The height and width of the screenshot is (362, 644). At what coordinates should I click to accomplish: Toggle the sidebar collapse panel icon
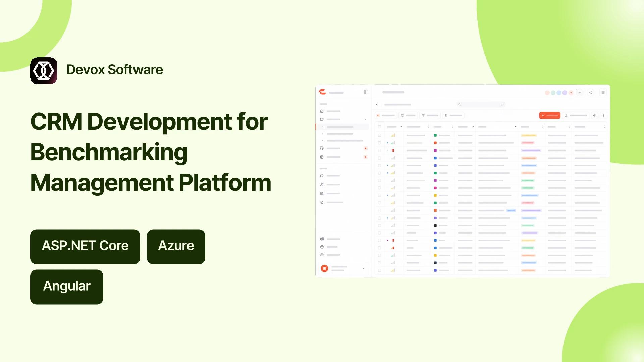click(x=366, y=92)
